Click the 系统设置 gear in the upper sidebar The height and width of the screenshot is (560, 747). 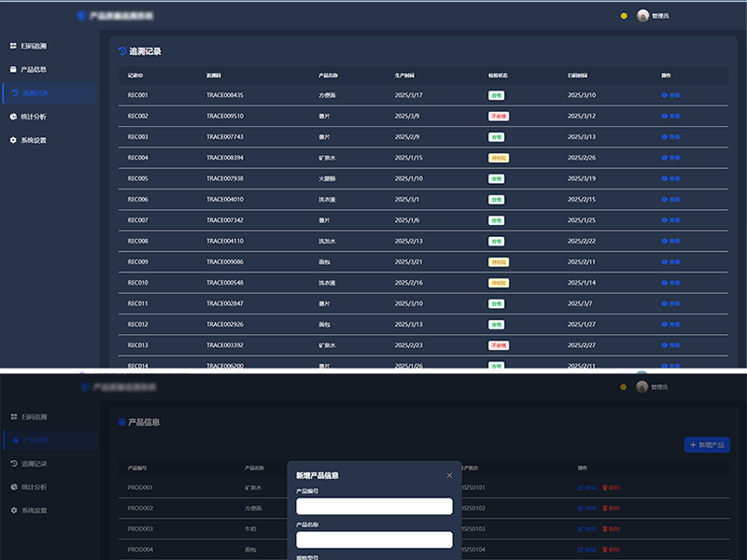(13, 140)
